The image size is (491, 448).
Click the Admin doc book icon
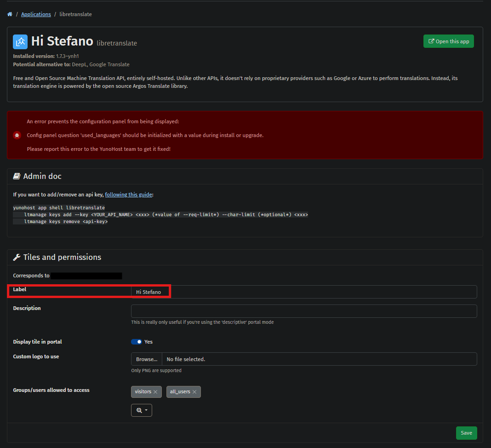(x=17, y=176)
